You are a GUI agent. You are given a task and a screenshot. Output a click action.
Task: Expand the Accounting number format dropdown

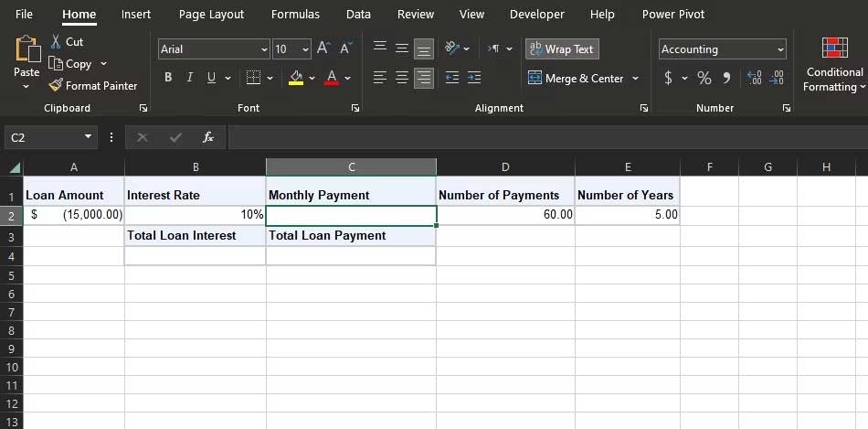click(780, 49)
